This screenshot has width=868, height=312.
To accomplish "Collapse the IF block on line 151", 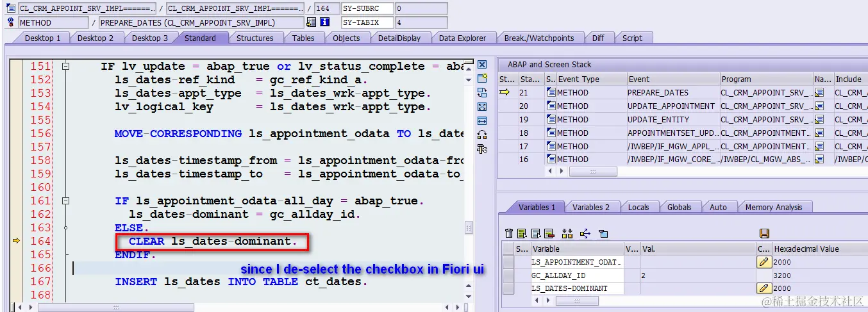I will point(65,67).
